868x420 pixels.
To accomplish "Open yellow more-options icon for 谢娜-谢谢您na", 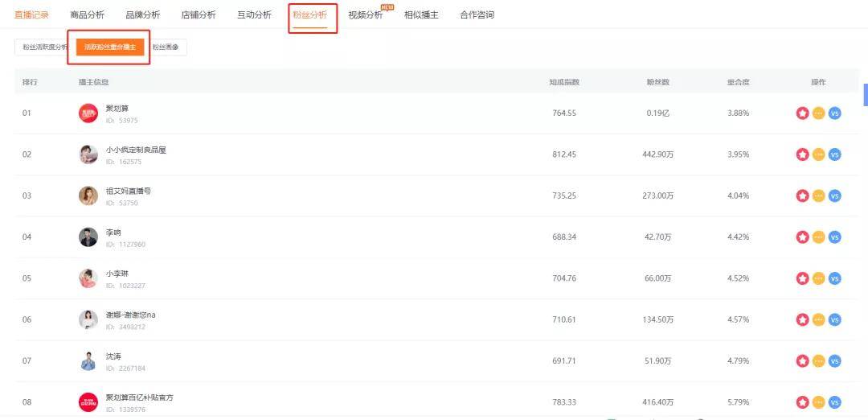I will (x=818, y=319).
